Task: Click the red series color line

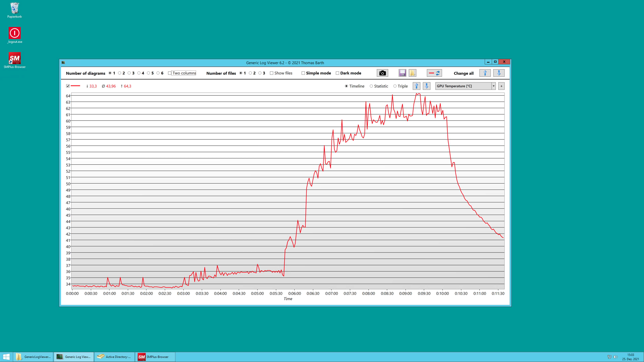Action: [75, 86]
